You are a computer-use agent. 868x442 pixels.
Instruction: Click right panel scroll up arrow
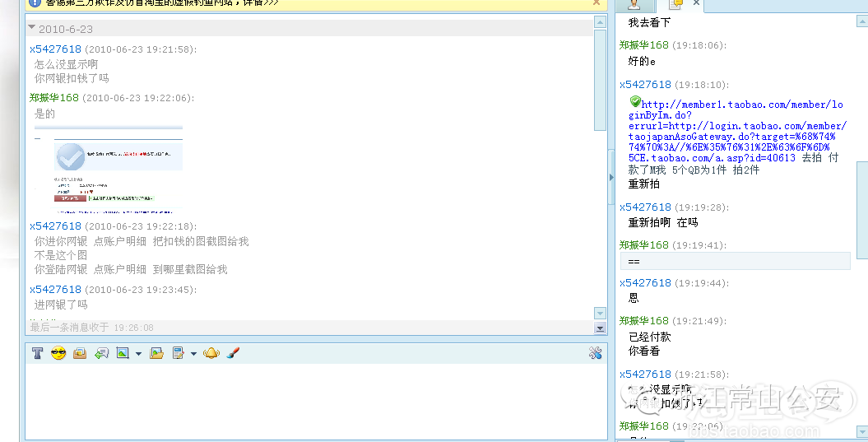coord(862,21)
